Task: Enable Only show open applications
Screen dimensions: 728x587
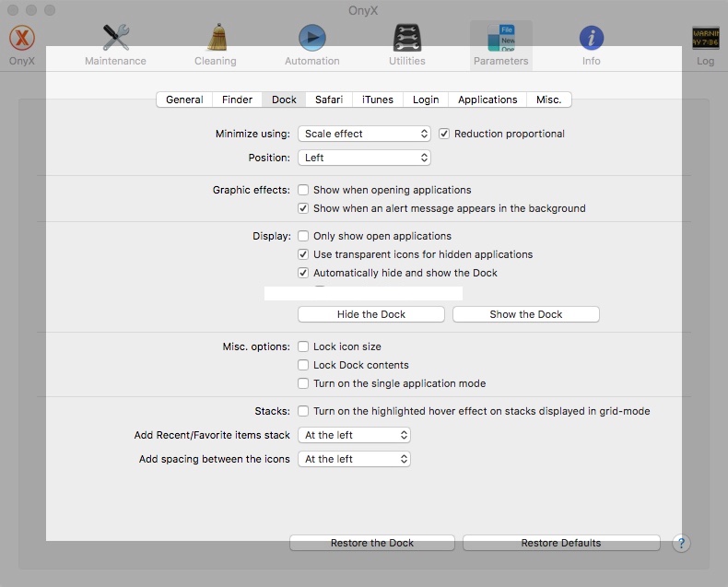Action: click(x=303, y=236)
